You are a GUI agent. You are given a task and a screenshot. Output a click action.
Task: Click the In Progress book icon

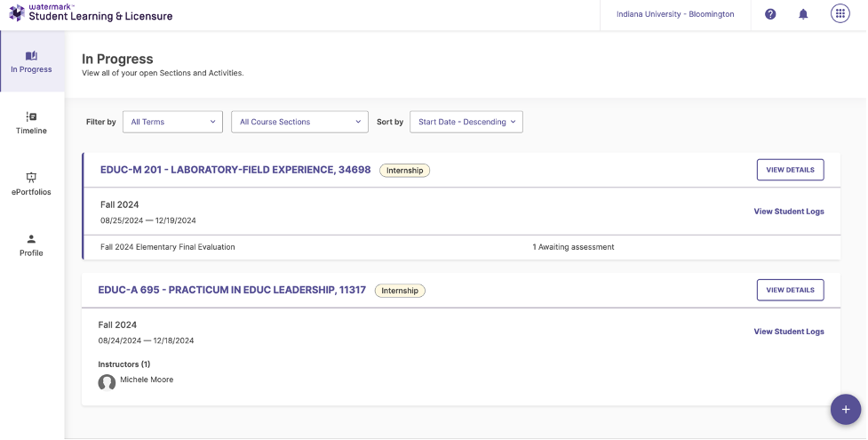(32, 56)
